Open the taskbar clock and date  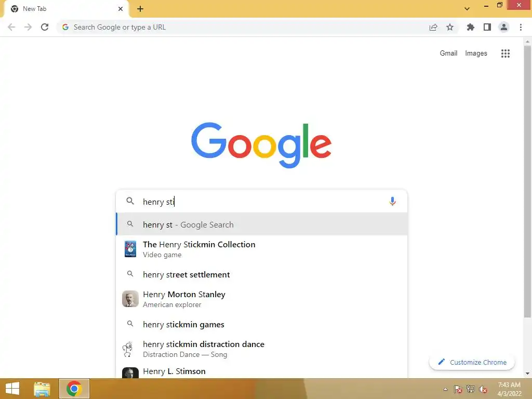(x=509, y=389)
